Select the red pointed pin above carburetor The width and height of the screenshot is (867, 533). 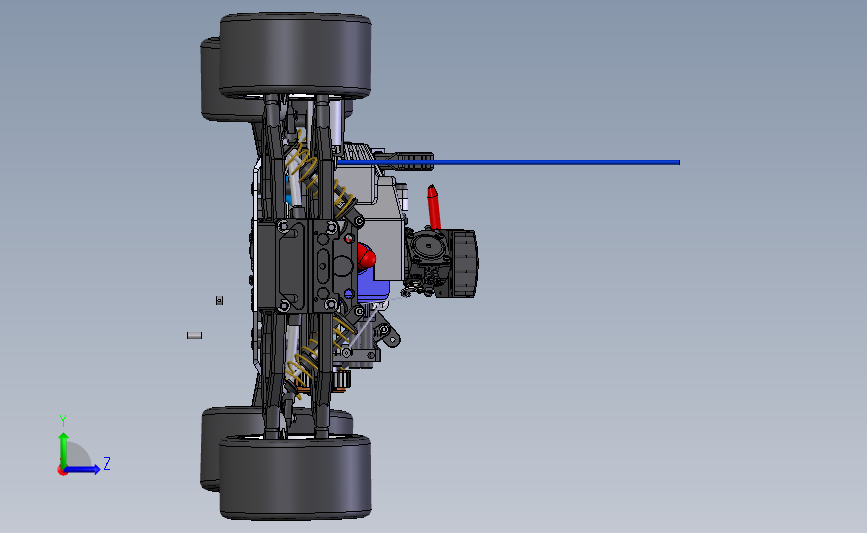point(434,207)
